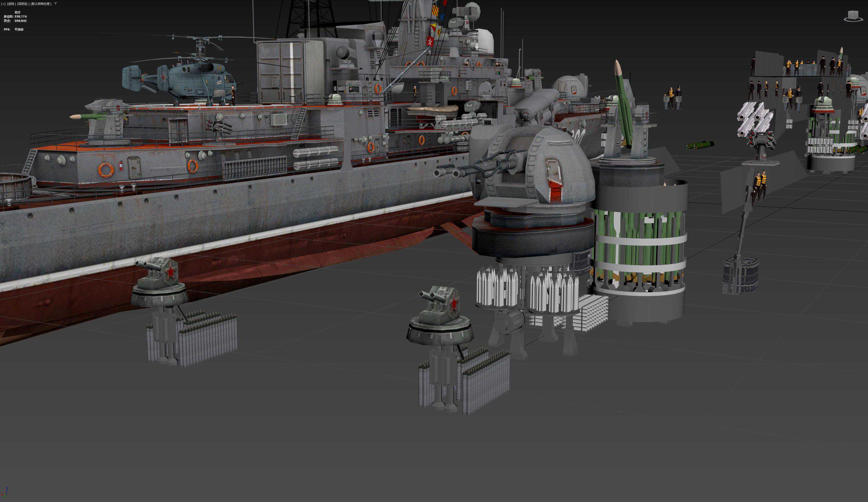This screenshot has width=868, height=502.
Task: Open the [+] viewport general menu
Action: point(3,4)
